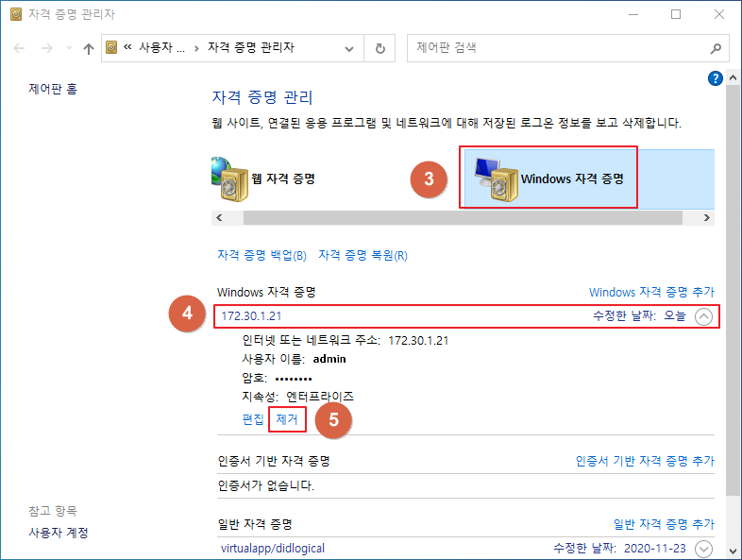Viewport: 742px width, 560px height.
Task: Click 인증서 기반 자격 증명 추가 link
Action: 645,461
